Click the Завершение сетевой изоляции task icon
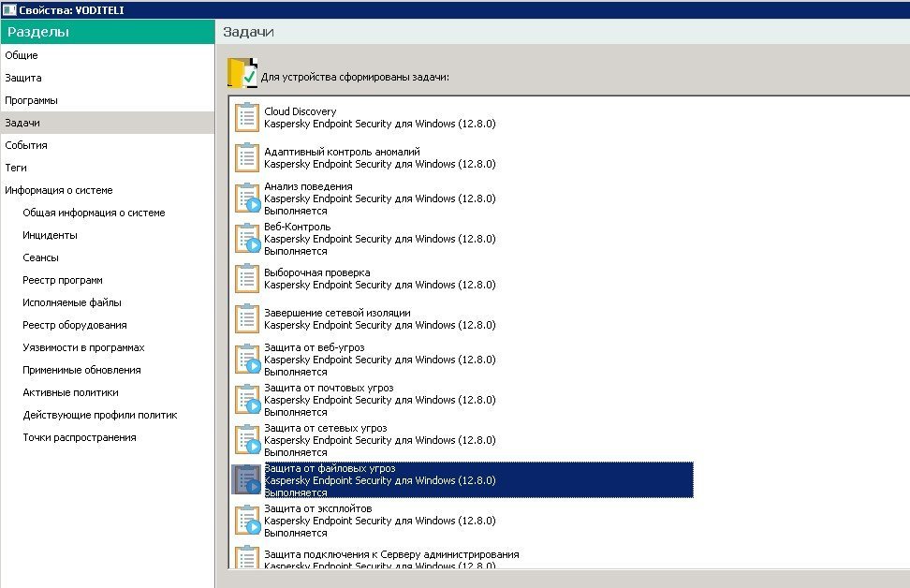The image size is (910, 588). pos(246,318)
